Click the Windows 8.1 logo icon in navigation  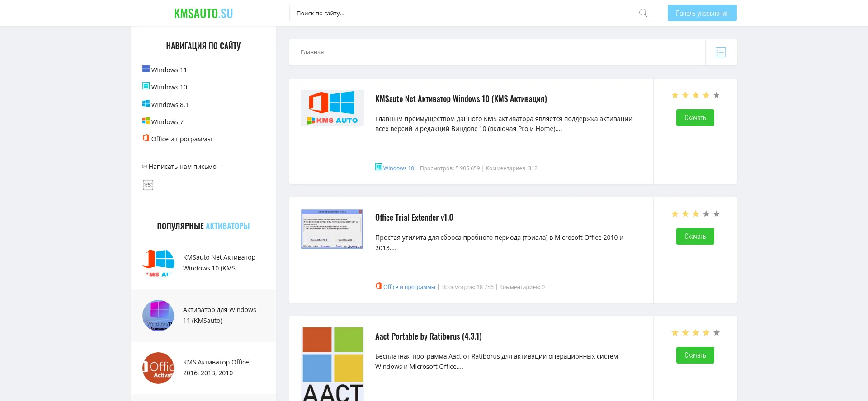(146, 103)
